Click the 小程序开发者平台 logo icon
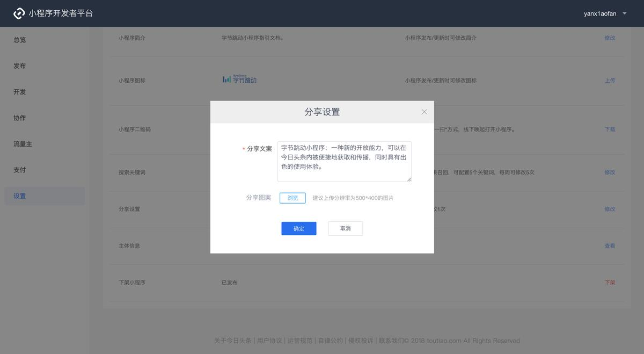The image size is (644, 354). (19, 13)
